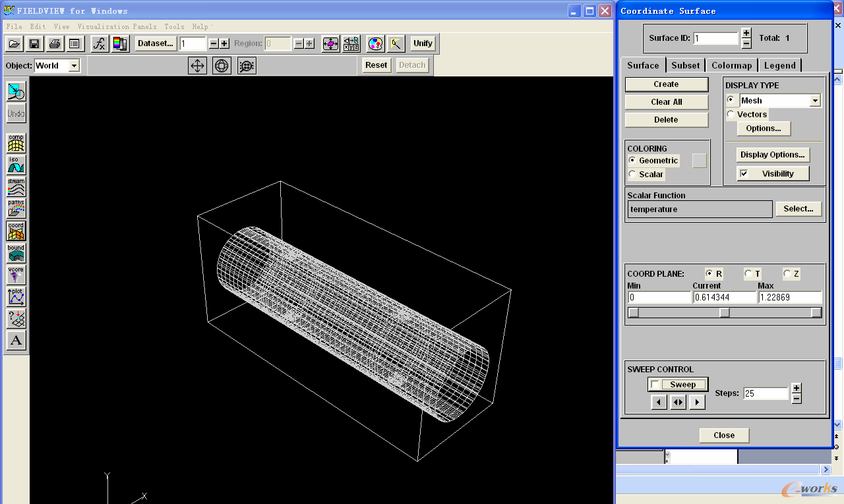Enable the Sweep checkbox
844x504 pixels.
(655, 385)
